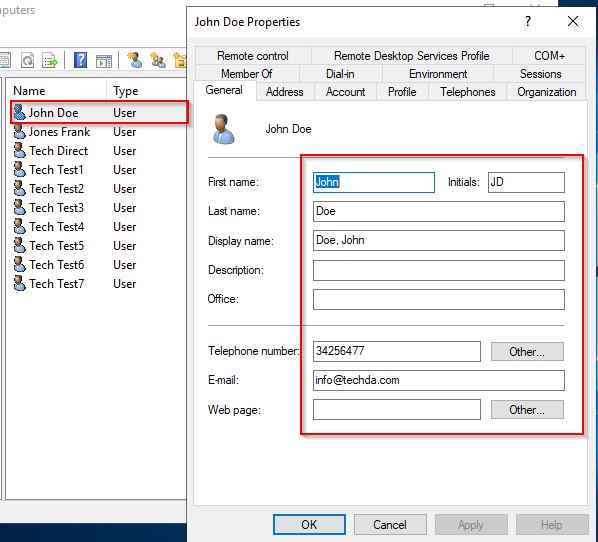598x542 pixels.
Task: Switch to the Account tab
Action: coord(345,92)
